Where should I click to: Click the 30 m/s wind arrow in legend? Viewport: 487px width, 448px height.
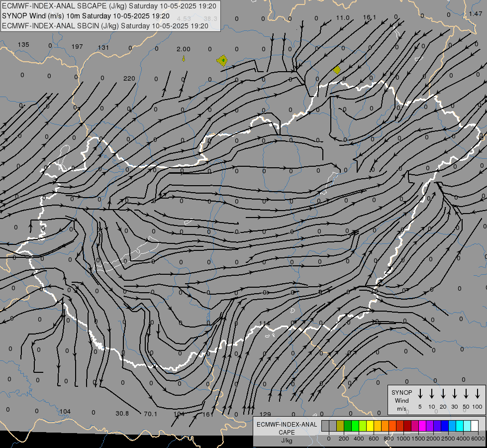[454, 394]
